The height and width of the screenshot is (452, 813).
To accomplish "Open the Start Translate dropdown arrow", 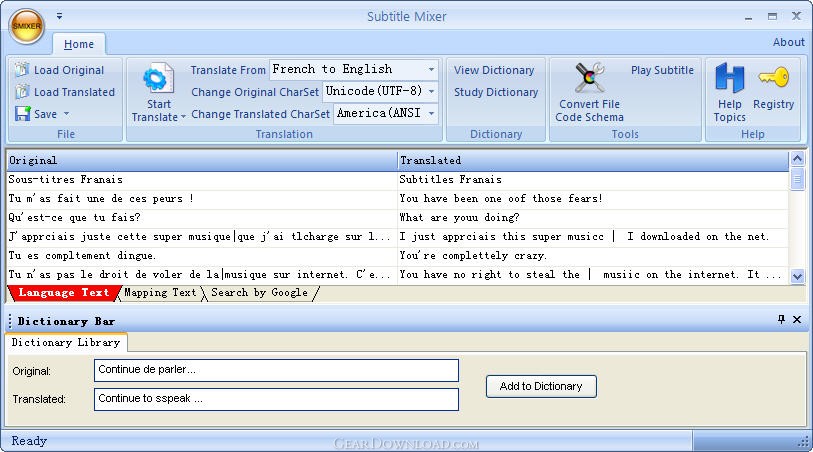I will 183,118.
